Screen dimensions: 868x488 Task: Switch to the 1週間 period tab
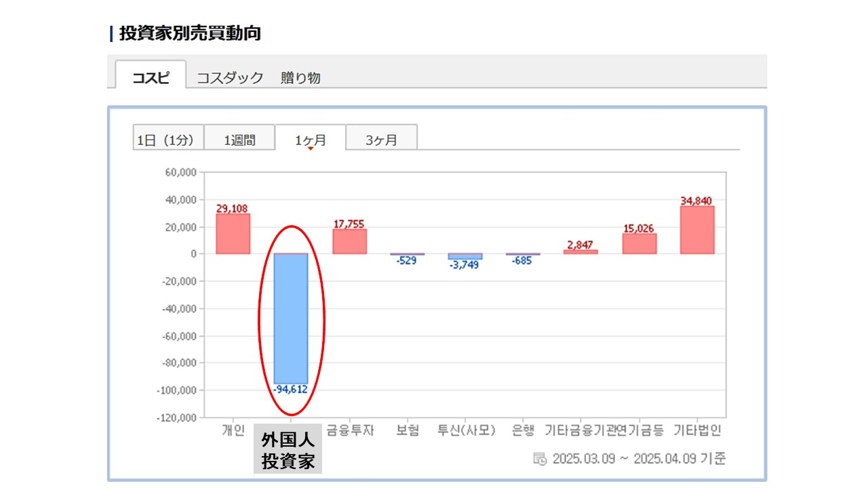[x=239, y=140]
